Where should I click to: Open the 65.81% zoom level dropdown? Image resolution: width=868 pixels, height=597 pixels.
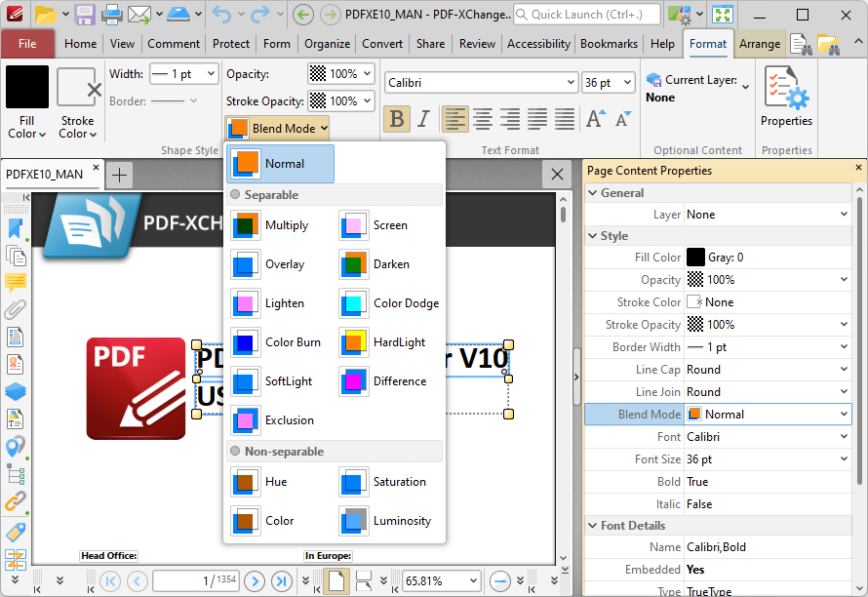[x=473, y=580]
